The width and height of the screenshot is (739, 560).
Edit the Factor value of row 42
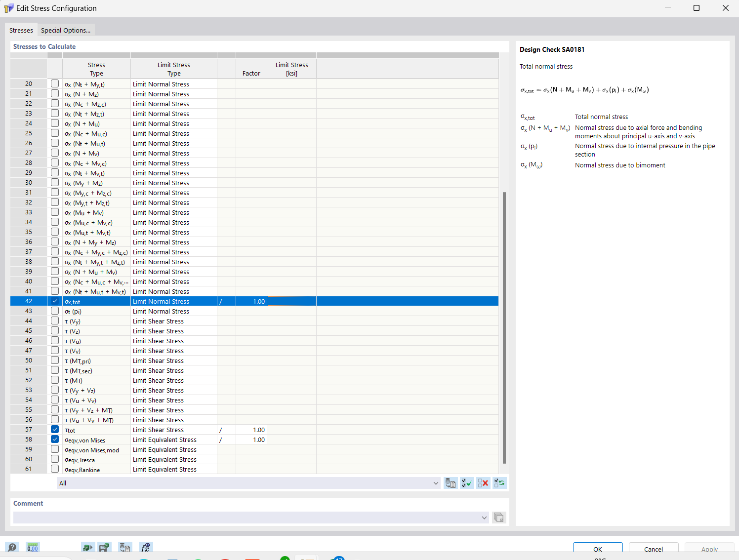[x=251, y=301]
